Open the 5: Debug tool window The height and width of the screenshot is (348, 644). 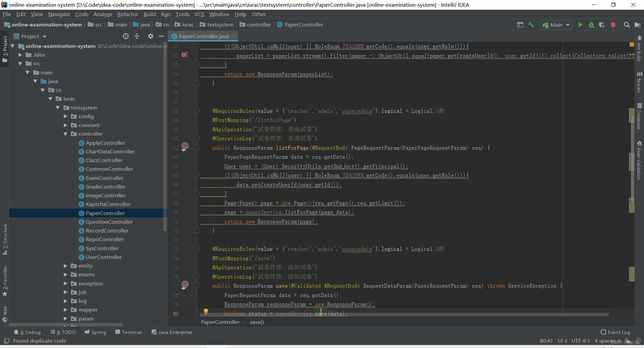27,332
